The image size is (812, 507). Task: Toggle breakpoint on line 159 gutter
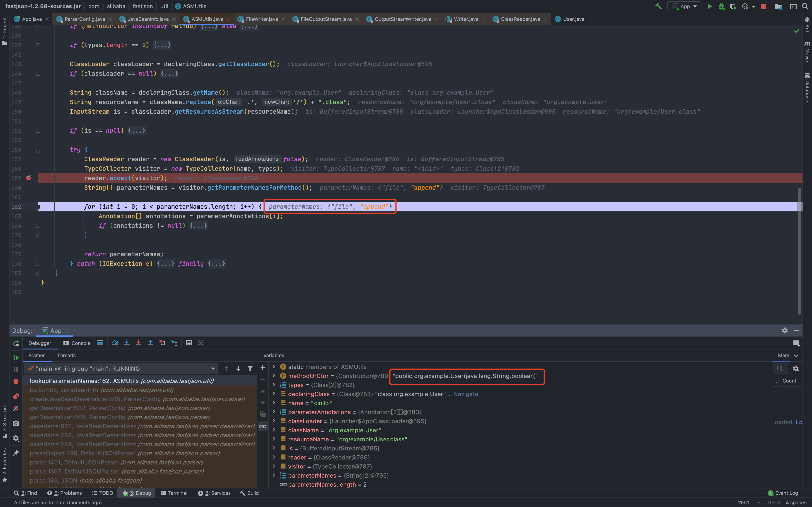tap(29, 178)
